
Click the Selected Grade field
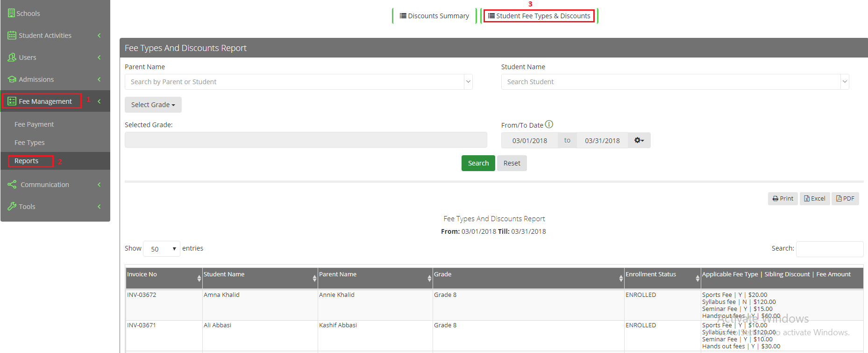click(x=306, y=140)
